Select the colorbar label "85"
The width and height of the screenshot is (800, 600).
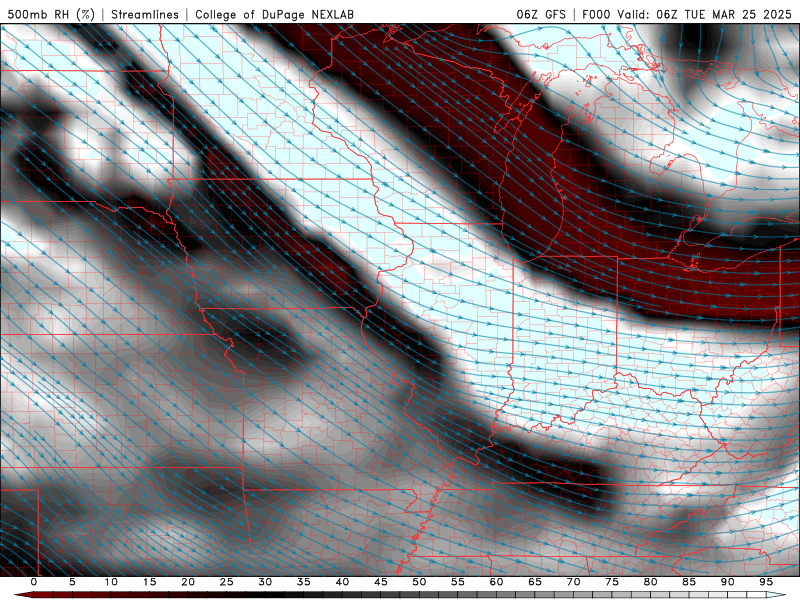point(689,582)
